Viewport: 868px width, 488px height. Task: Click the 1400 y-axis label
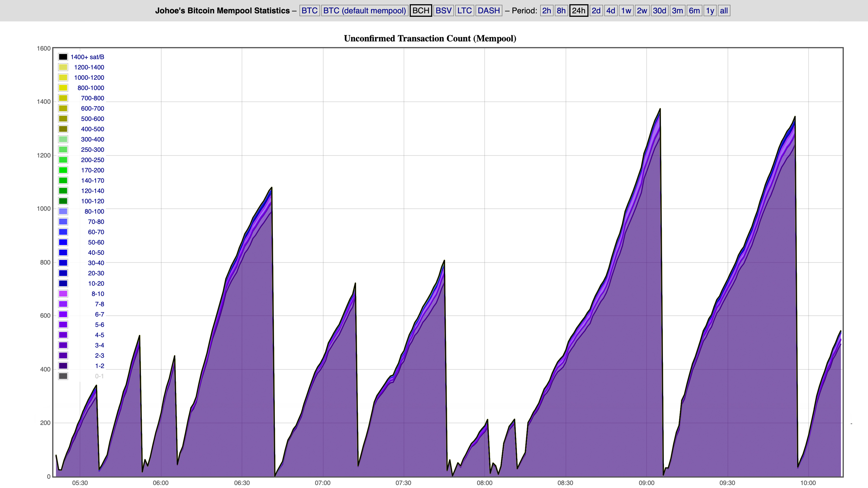[43, 102]
